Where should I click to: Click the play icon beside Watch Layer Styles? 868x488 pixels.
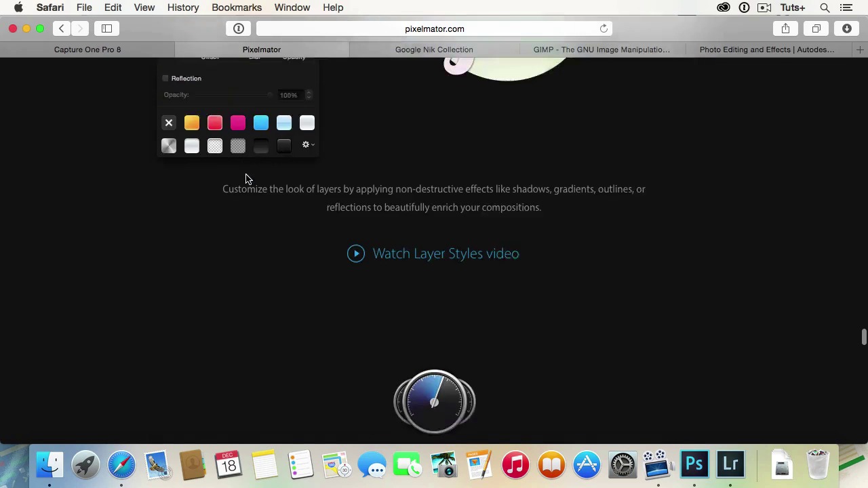356,253
